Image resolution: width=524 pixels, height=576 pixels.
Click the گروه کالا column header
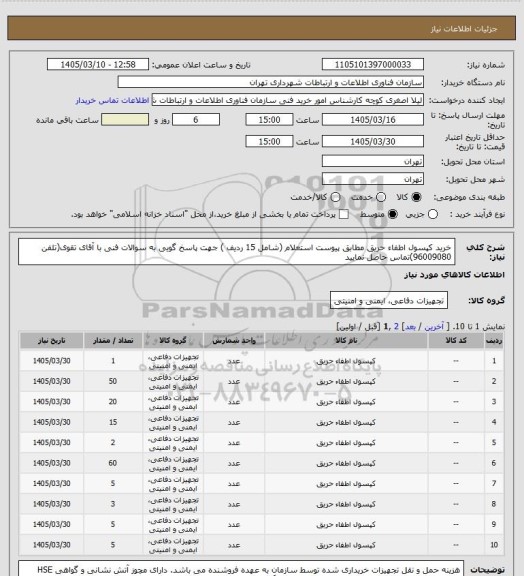[x=173, y=341]
